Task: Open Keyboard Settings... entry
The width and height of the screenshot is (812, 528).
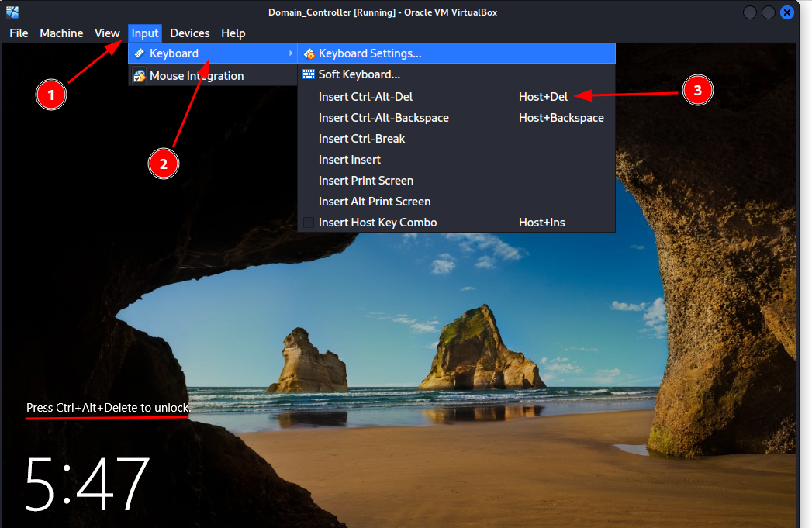Action: pyautogui.click(x=457, y=53)
